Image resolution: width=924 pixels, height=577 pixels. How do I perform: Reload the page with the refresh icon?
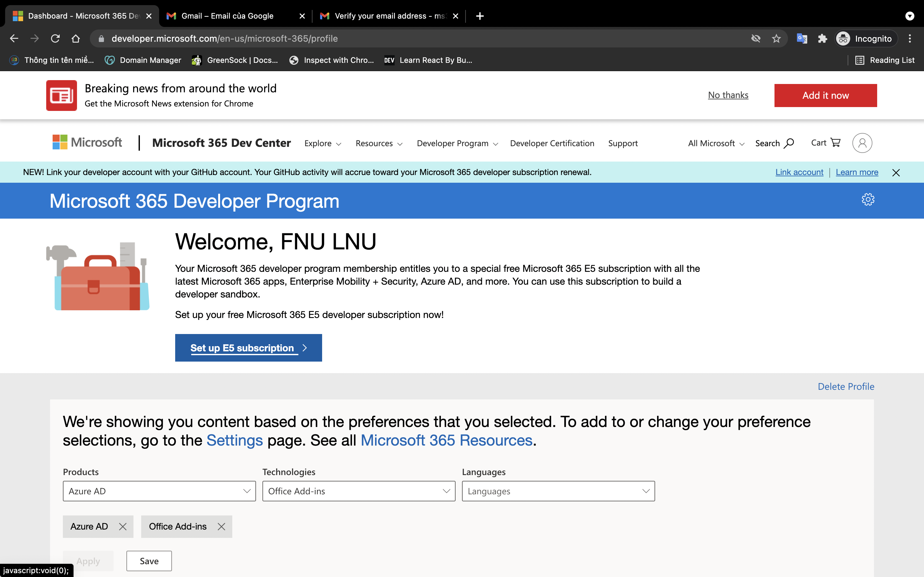pos(56,38)
